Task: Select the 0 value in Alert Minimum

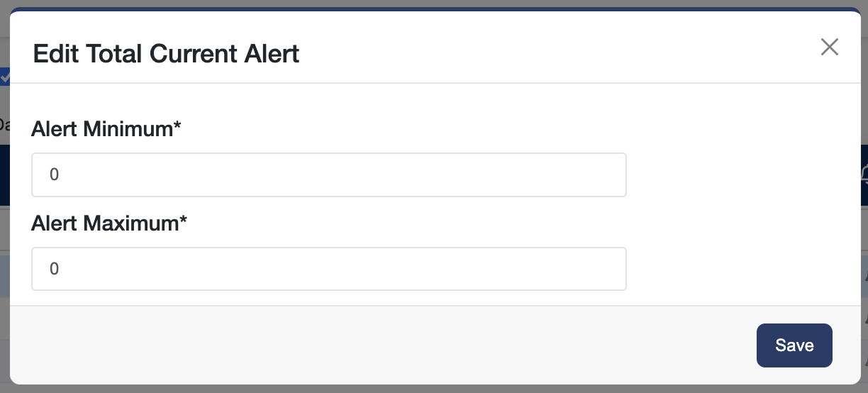Action: click(x=54, y=175)
